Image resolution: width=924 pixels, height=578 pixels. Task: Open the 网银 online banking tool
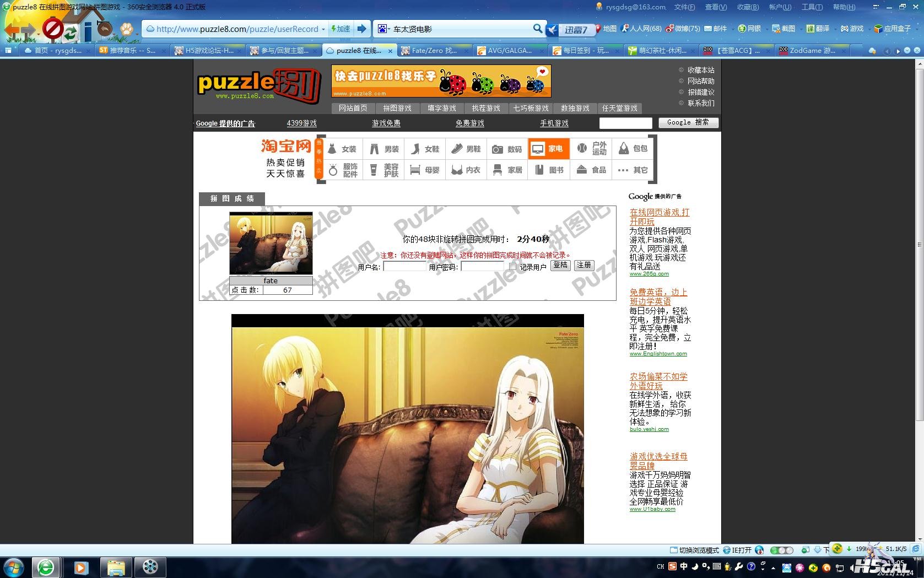pyautogui.click(x=749, y=29)
